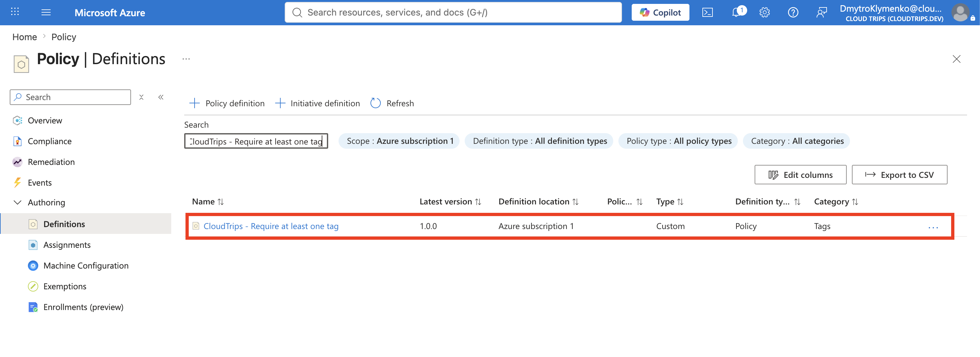Click the Policy definitions icon beside the page title

[x=21, y=64]
